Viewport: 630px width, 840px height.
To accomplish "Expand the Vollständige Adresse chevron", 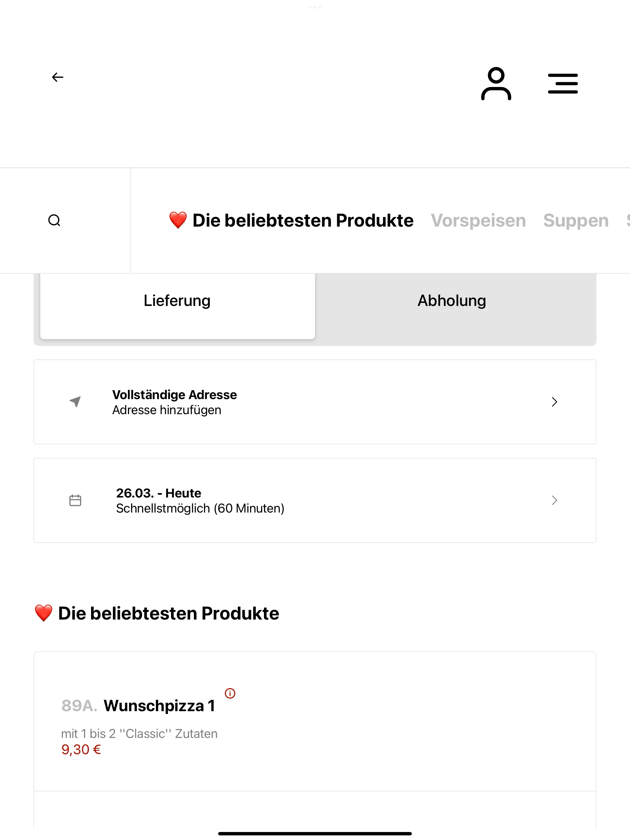I will (x=554, y=402).
